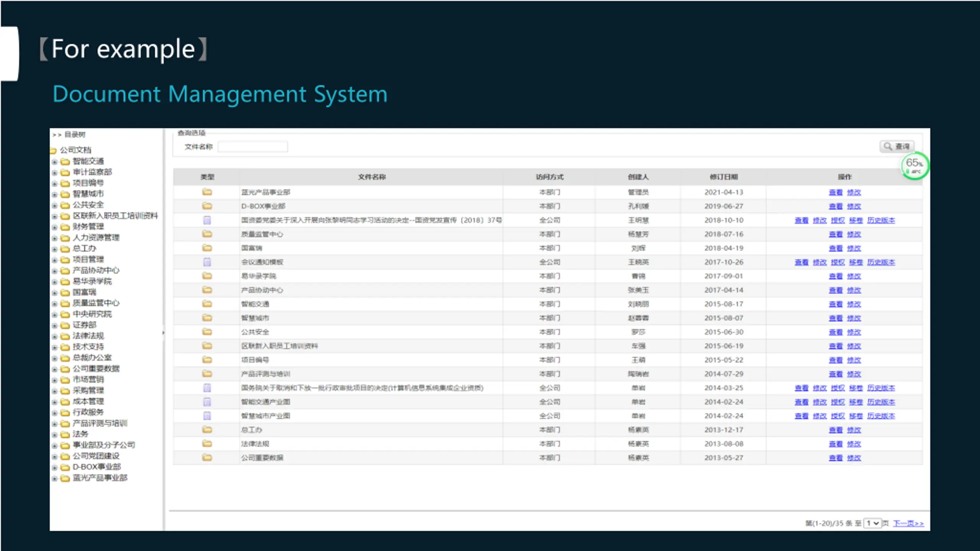Click the 修订日期 column header
The width and height of the screenshot is (980, 551).
(724, 177)
